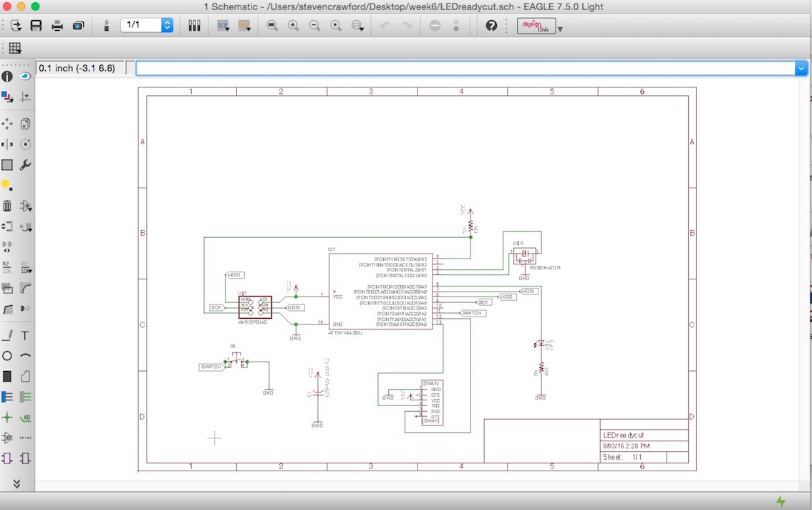Select the Split wire tool
This screenshot has height=510, width=812.
[x=7, y=309]
